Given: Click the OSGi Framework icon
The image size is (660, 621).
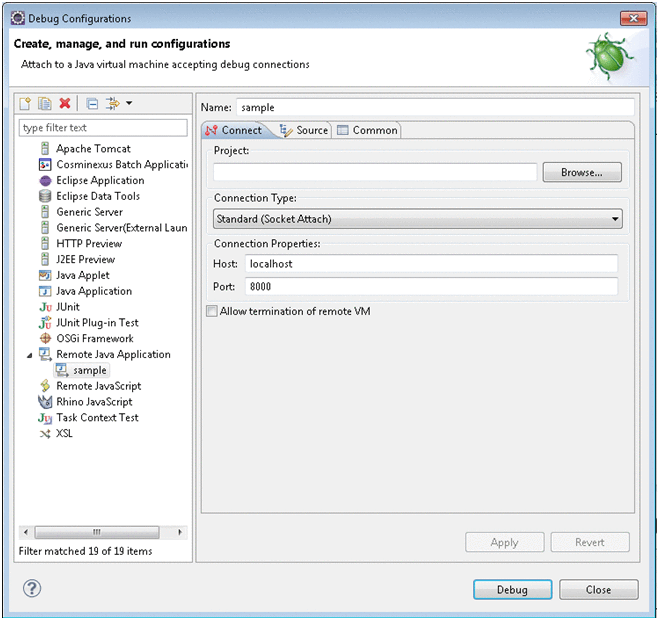Looking at the screenshot, I should (x=45, y=338).
